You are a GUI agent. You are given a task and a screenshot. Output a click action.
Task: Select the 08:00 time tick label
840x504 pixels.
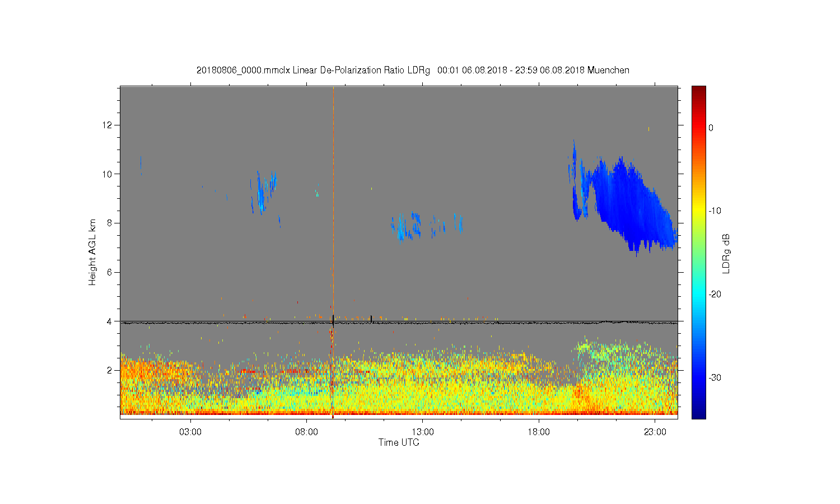tap(306, 432)
